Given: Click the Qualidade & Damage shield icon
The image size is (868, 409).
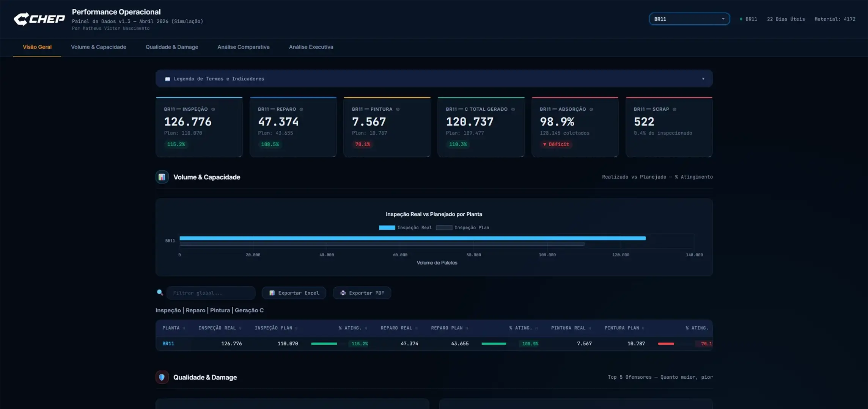Looking at the screenshot, I should (x=162, y=377).
